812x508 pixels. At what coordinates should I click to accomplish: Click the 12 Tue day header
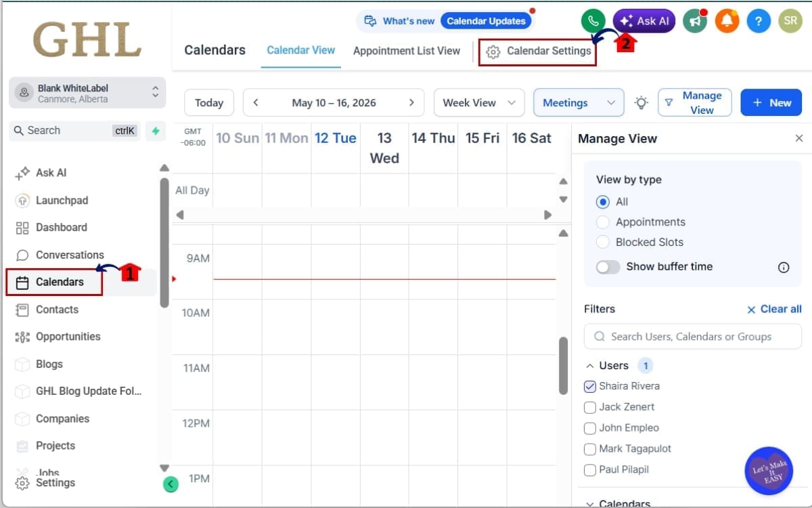336,138
